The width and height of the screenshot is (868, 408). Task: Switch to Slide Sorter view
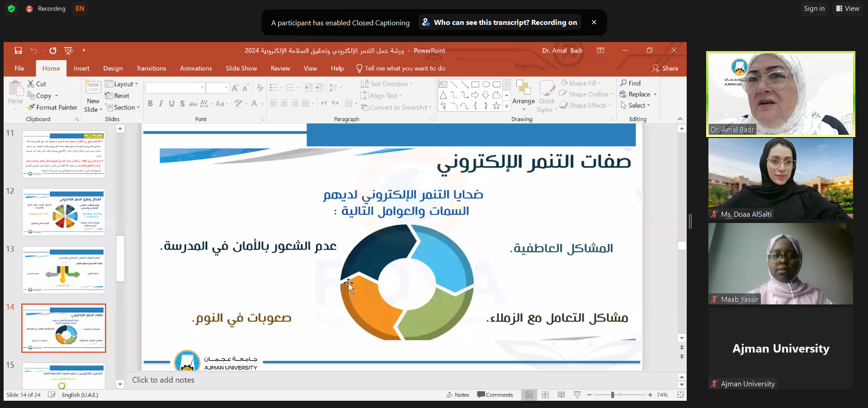(x=545, y=395)
